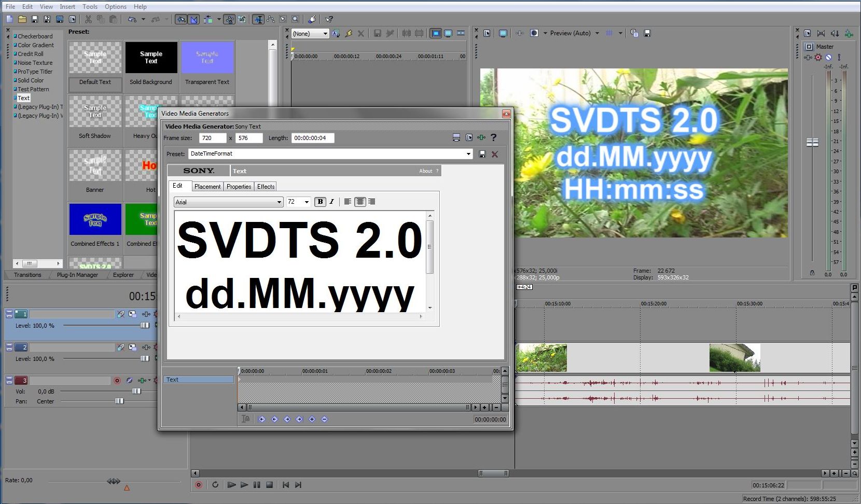Image resolution: width=861 pixels, height=504 pixels.
Task: Toggle Italic formatting in text editor
Action: pyautogui.click(x=332, y=202)
